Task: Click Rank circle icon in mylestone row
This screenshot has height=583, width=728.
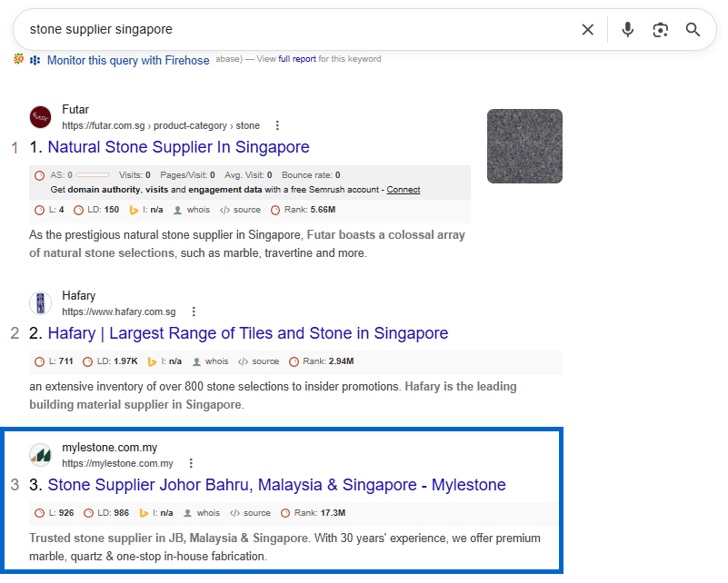Action: (285, 513)
